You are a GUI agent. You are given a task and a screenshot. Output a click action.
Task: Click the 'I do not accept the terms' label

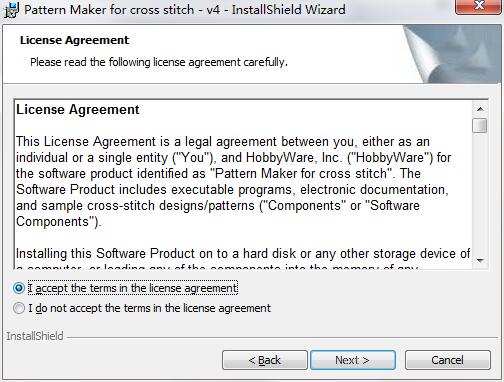coord(149,308)
